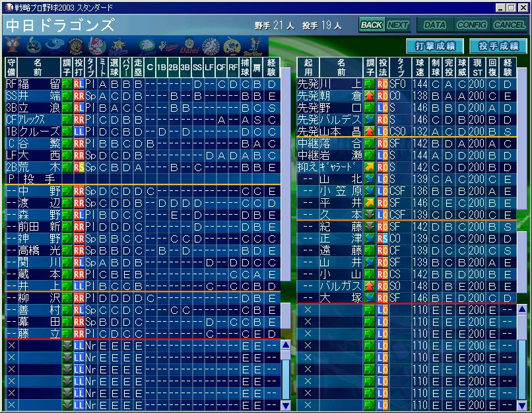Viewport: 532px width, 413px height.
Task: Click 朝倉's red up-arrow condition icon
Action: click(x=370, y=96)
